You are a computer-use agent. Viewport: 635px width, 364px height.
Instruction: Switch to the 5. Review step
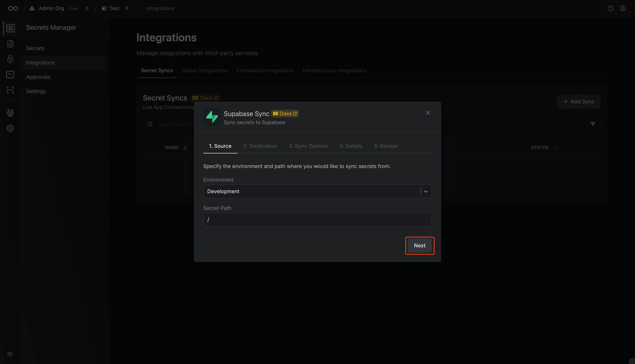pyautogui.click(x=386, y=146)
